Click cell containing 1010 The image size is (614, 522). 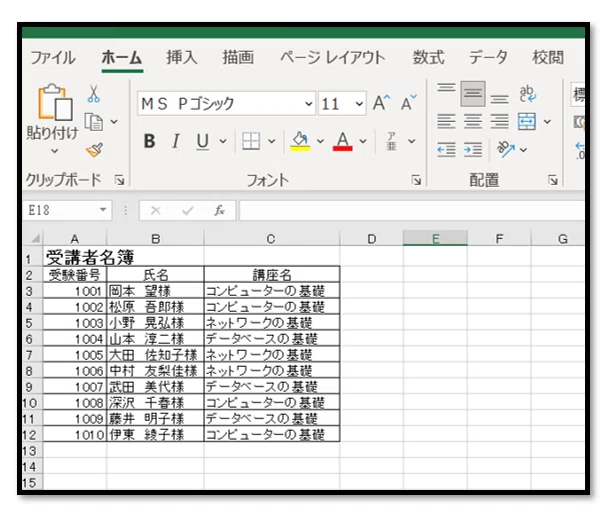pos(75,435)
